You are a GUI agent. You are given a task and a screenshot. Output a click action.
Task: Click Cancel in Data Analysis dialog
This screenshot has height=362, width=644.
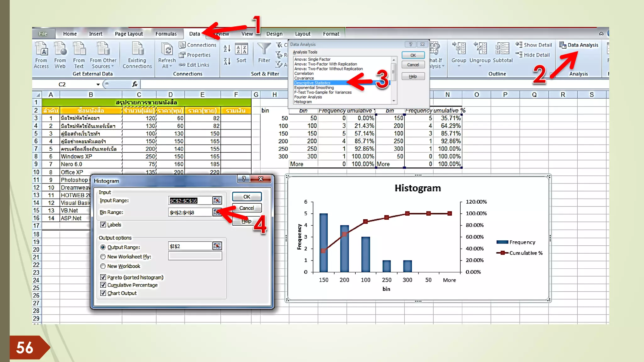point(413,65)
